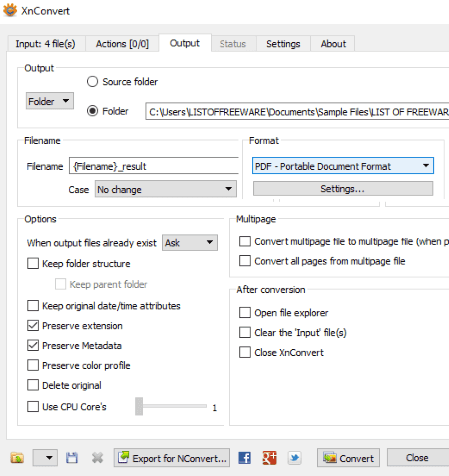
Task: Click the CPU cores slider handle
Action: point(139,406)
